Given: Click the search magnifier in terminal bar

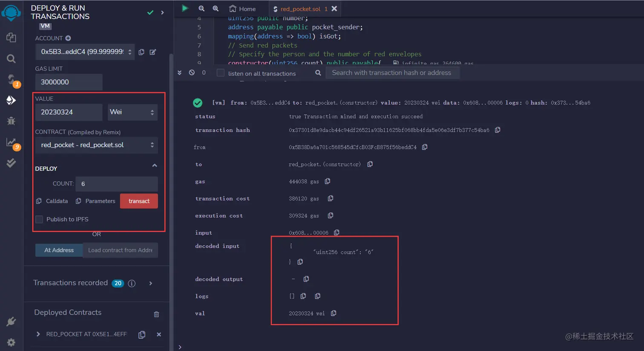Looking at the screenshot, I should click(318, 73).
